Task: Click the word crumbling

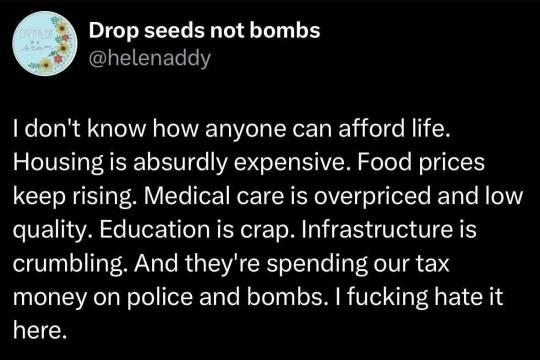Action: coord(72,264)
